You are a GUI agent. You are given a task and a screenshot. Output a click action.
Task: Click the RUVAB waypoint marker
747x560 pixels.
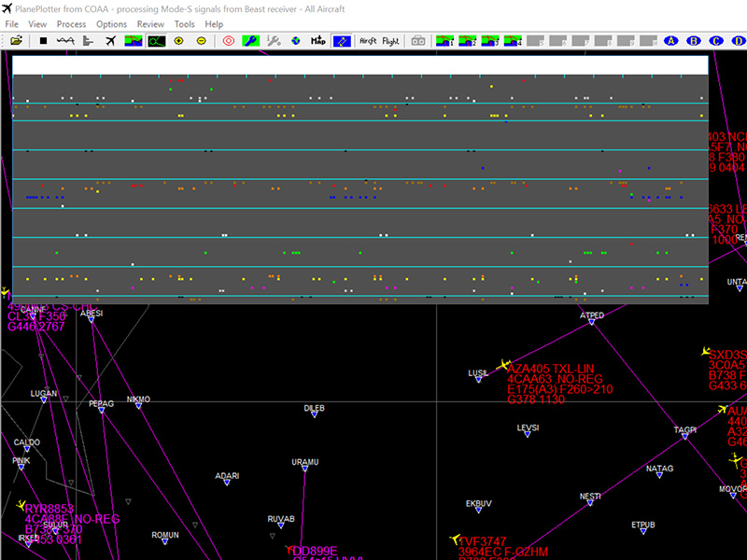(281, 525)
